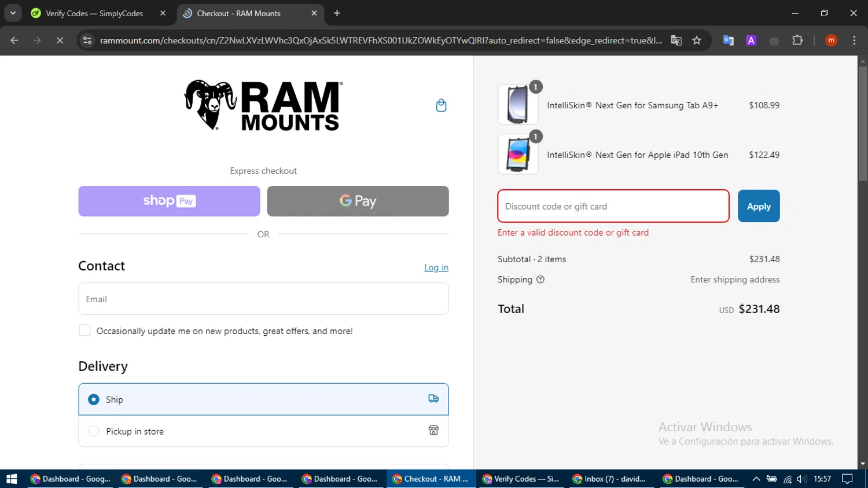Close the Verify Codes tab
The height and width of the screenshot is (488, 868).
pyautogui.click(x=163, y=13)
